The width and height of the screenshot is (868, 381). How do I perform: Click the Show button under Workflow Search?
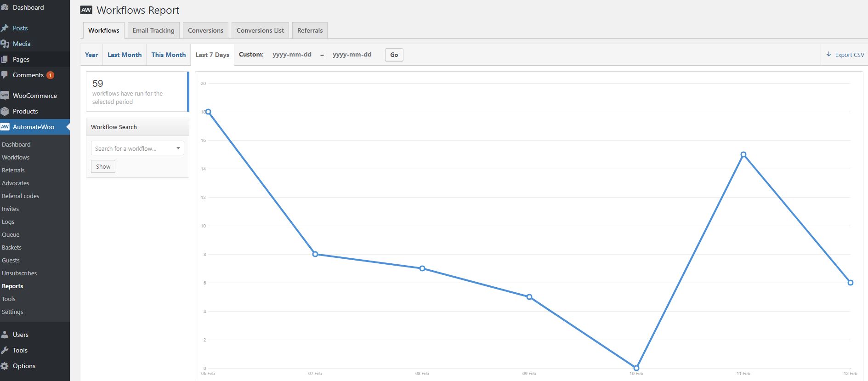(x=103, y=166)
